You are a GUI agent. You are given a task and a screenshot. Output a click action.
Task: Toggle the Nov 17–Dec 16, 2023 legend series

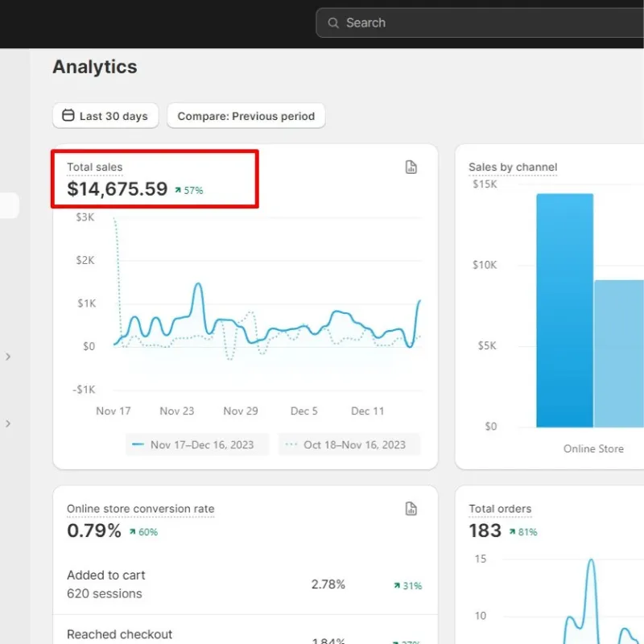pos(197,445)
